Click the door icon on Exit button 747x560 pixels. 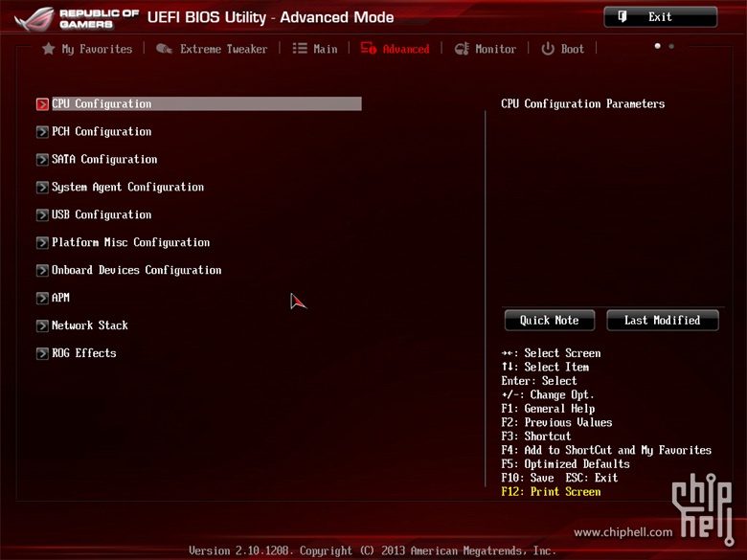[622, 16]
